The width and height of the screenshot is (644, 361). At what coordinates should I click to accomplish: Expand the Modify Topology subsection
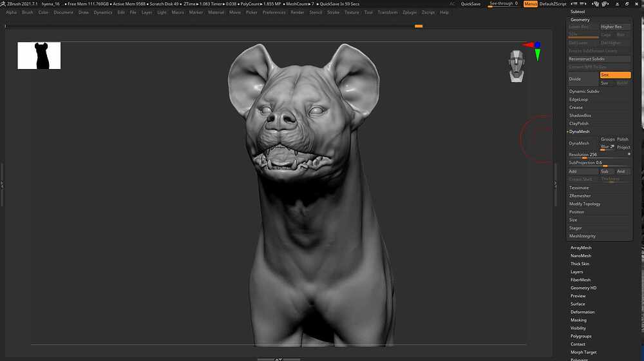coord(585,204)
